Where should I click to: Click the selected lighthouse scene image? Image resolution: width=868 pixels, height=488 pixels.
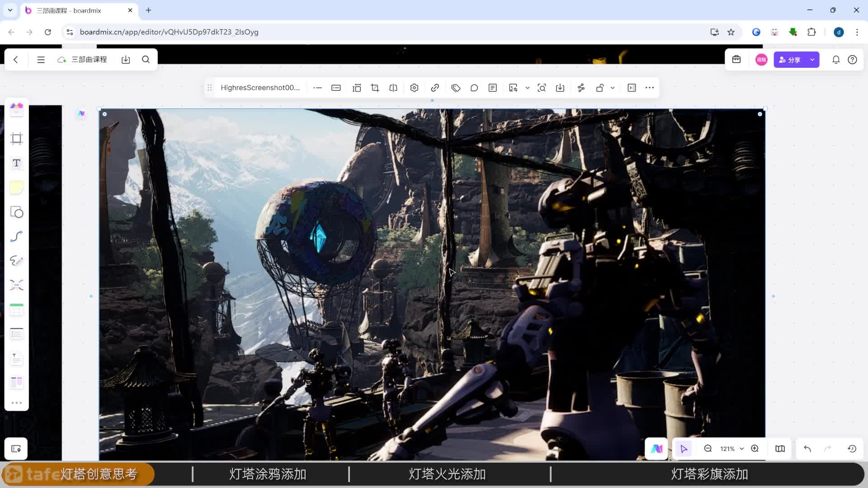coord(432,285)
